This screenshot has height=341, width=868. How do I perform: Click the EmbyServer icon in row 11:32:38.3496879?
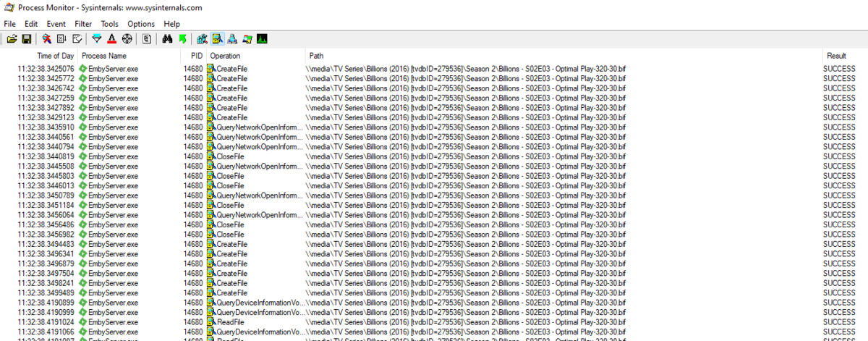click(83, 264)
